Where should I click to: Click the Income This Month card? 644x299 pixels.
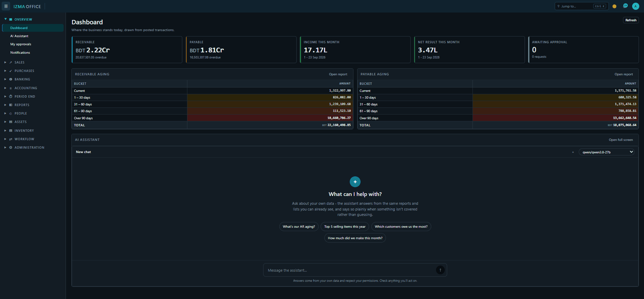click(x=355, y=50)
